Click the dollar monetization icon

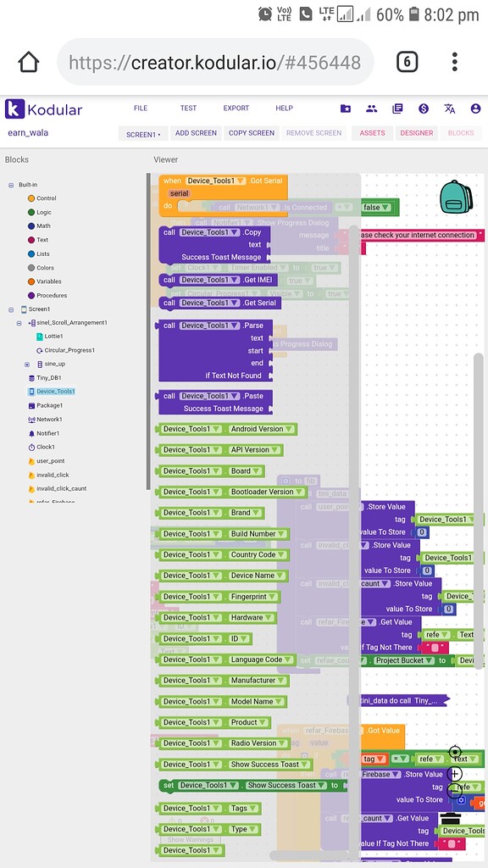424,108
